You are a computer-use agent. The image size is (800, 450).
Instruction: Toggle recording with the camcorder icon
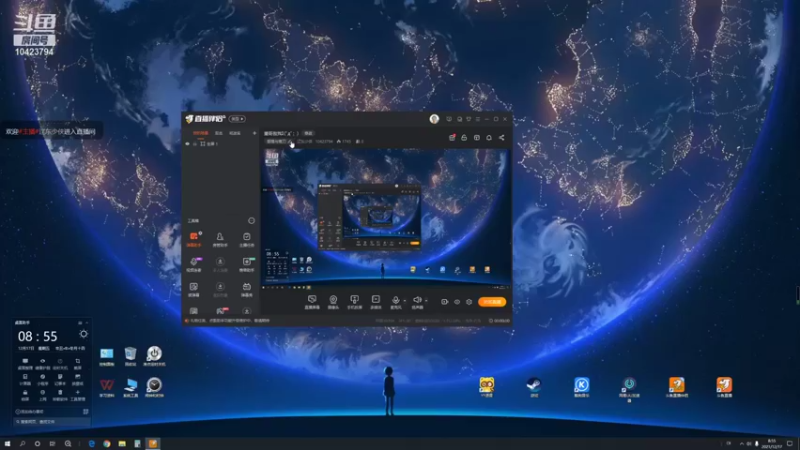(x=444, y=302)
